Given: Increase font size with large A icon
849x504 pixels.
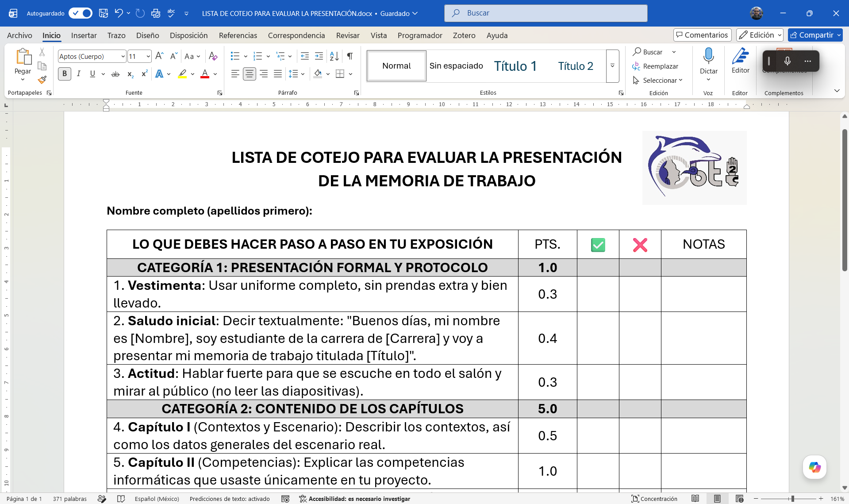Looking at the screenshot, I should (x=160, y=56).
